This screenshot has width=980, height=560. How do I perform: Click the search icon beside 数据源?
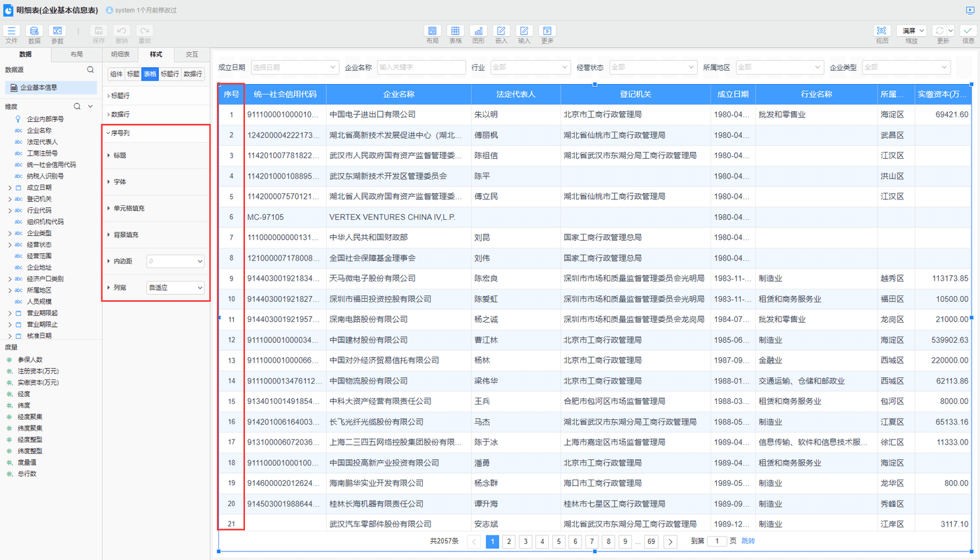(90, 70)
